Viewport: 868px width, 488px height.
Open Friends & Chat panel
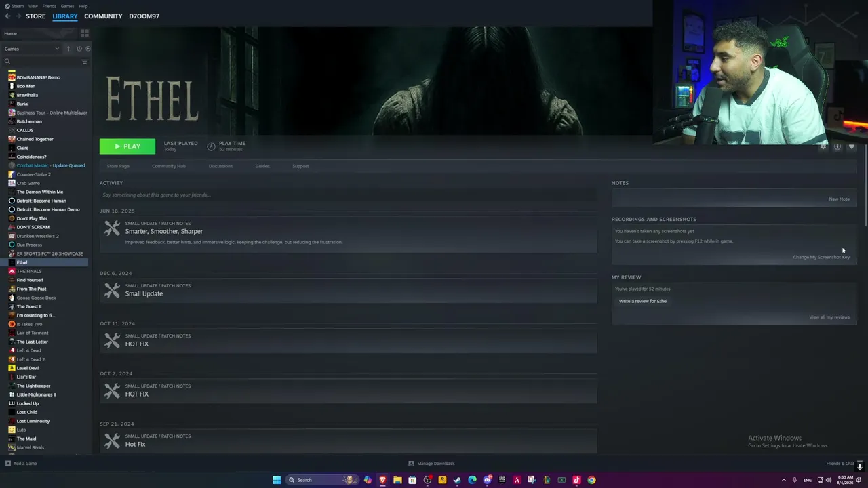pyautogui.click(x=840, y=464)
